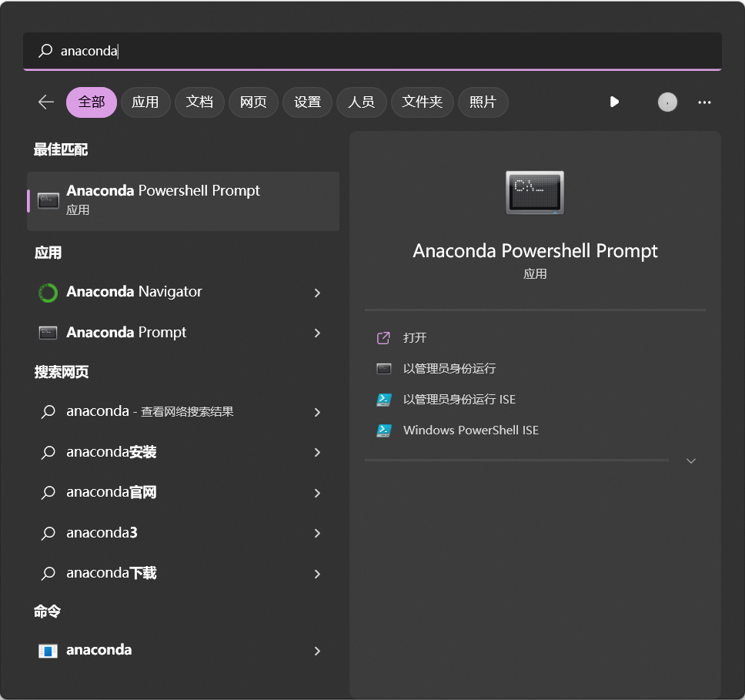This screenshot has width=745, height=700.
Task: Expand the Anaconda Navigator chevron arrow
Action: (317, 293)
